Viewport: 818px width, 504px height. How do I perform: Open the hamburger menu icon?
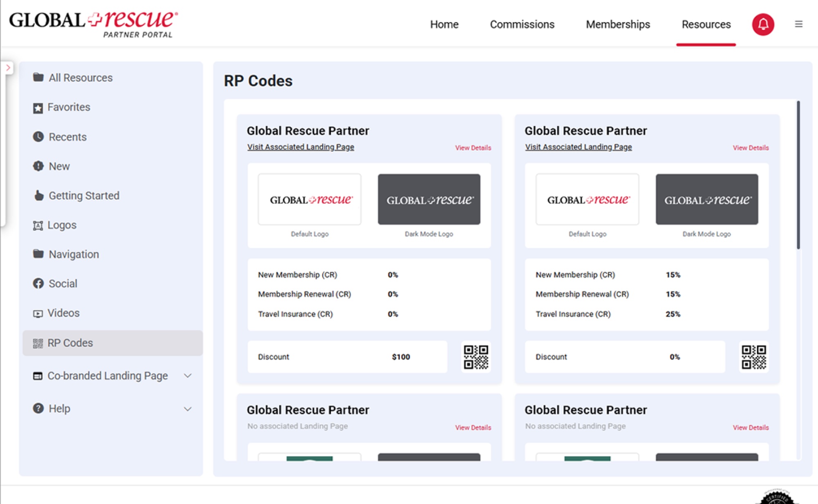(x=798, y=24)
